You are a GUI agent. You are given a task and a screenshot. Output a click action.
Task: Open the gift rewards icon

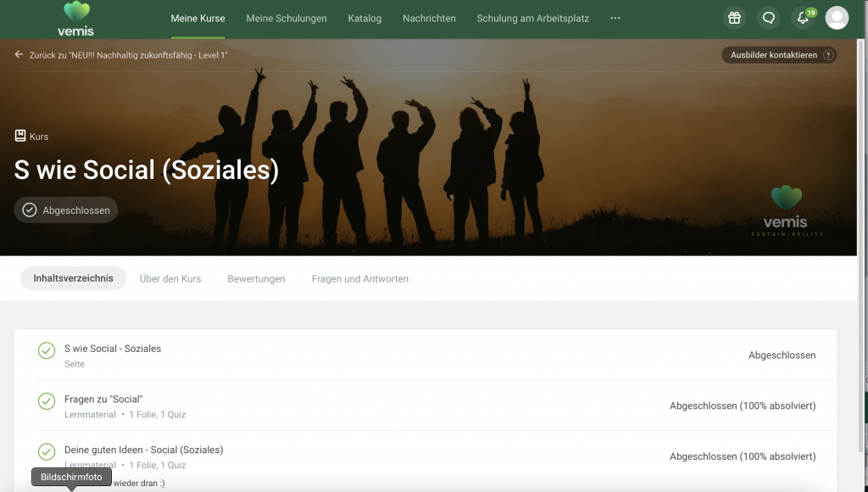tap(734, 18)
